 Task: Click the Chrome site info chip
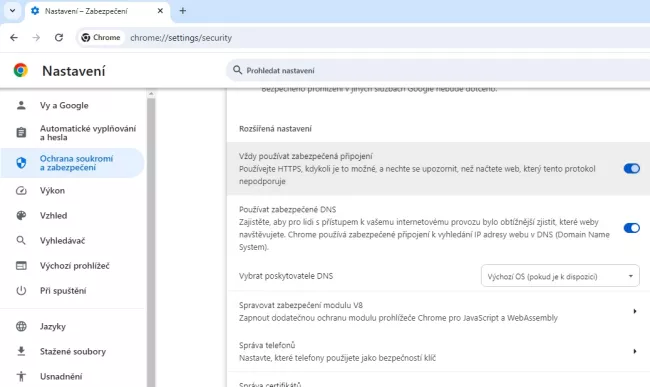101,38
